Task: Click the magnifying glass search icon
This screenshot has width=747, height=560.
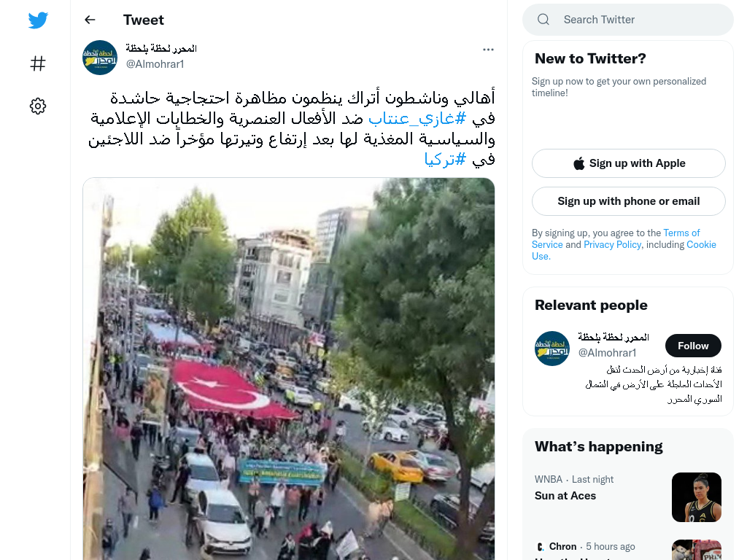Action: (x=543, y=20)
